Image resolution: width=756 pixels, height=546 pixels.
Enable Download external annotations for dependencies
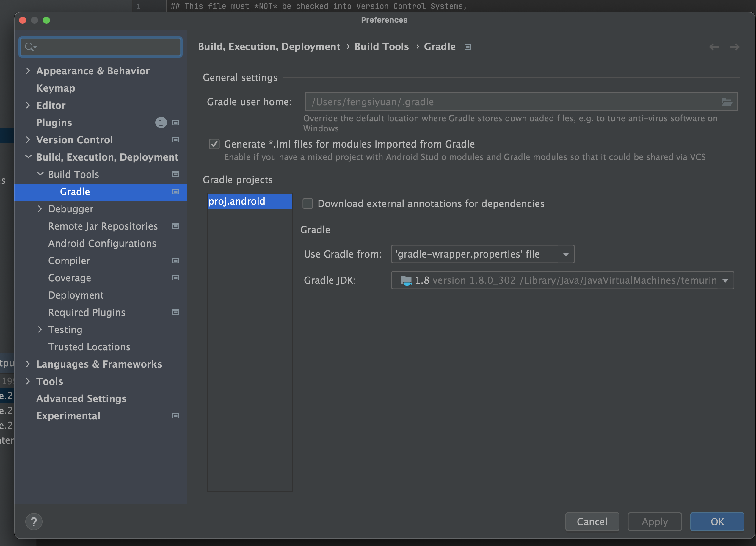click(308, 203)
